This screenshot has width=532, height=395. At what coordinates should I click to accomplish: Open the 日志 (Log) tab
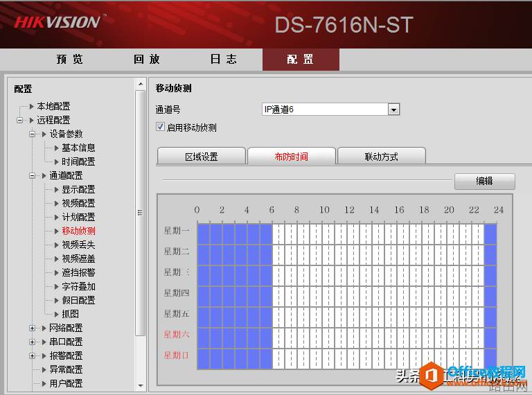point(223,60)
